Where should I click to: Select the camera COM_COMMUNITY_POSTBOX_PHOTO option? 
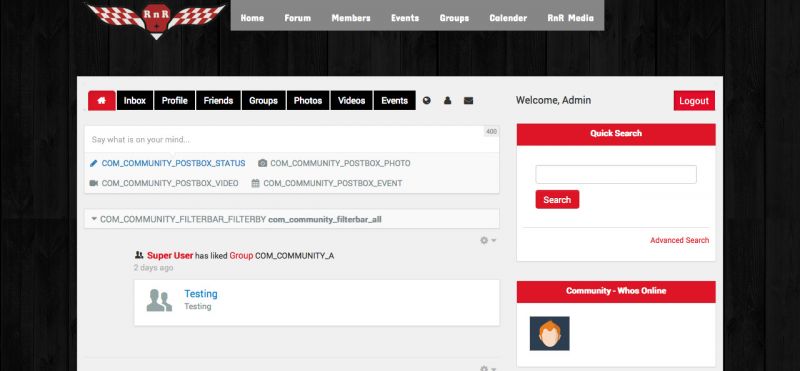pos(334,163)
